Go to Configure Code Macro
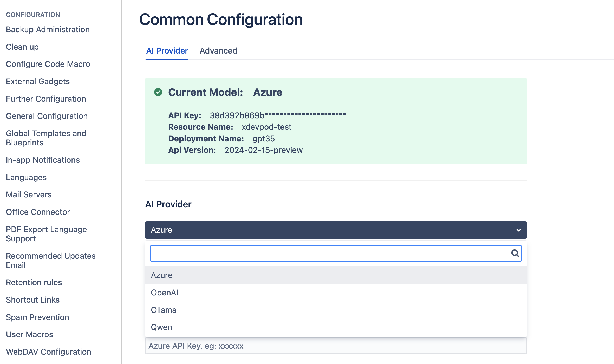 (x=48, y=64)
